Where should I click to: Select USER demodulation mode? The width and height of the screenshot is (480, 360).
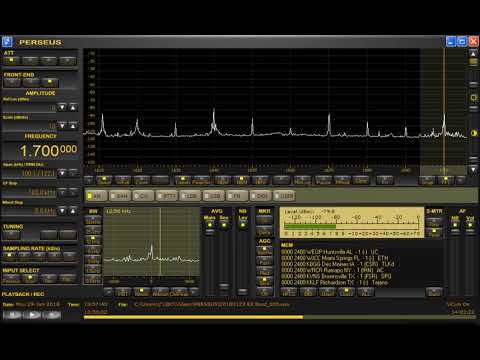(284, 196)
